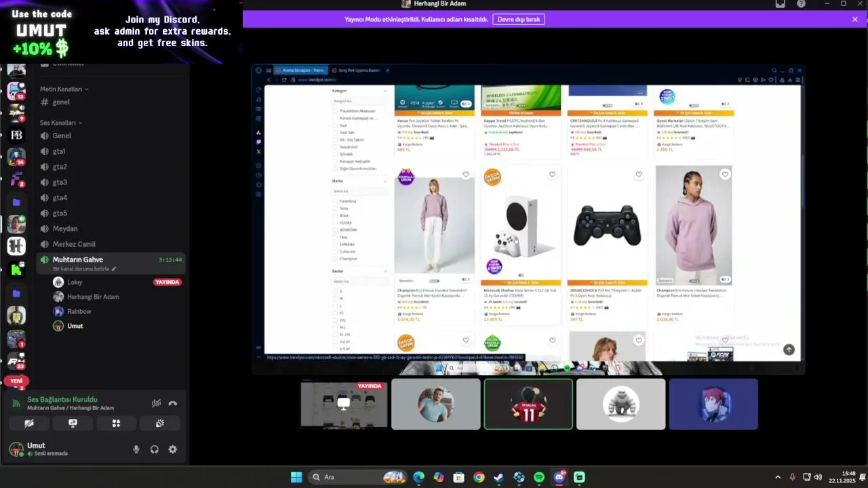
Task: Toggle noise suppression icon
Action: (x=156, y=403)
